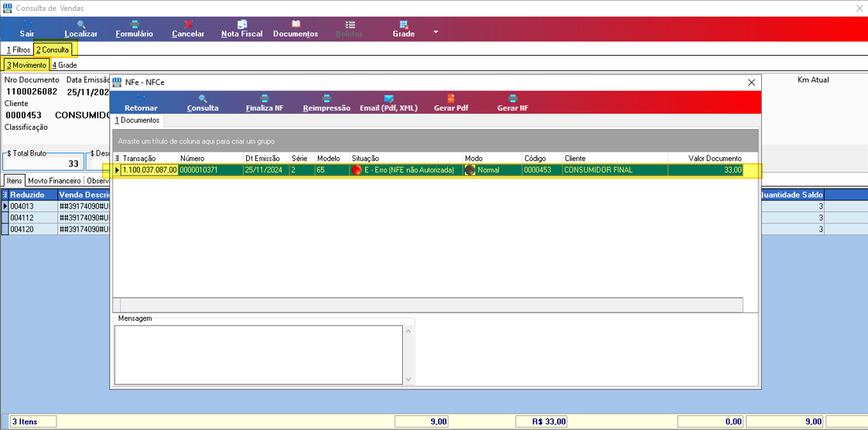Sort by the Transação column header
This screenshot has width=868, height=430.
pos(149,159)
